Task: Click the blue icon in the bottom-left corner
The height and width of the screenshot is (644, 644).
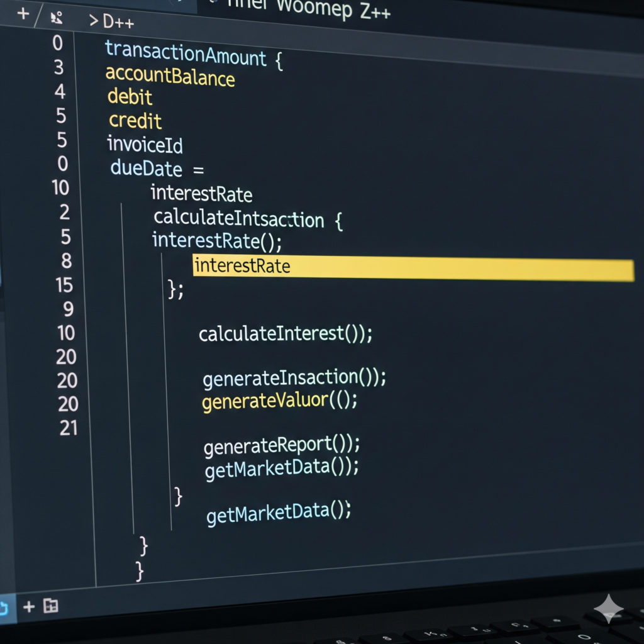Action: pos(3,608)
